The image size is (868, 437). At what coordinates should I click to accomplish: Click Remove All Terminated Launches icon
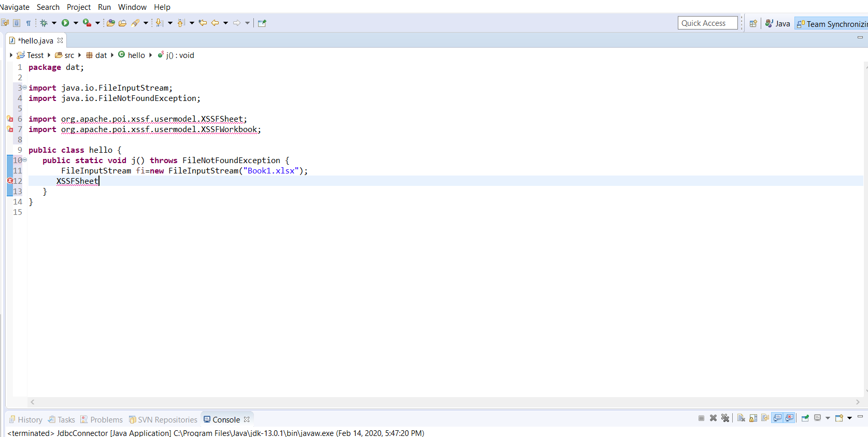coord(725,418)
